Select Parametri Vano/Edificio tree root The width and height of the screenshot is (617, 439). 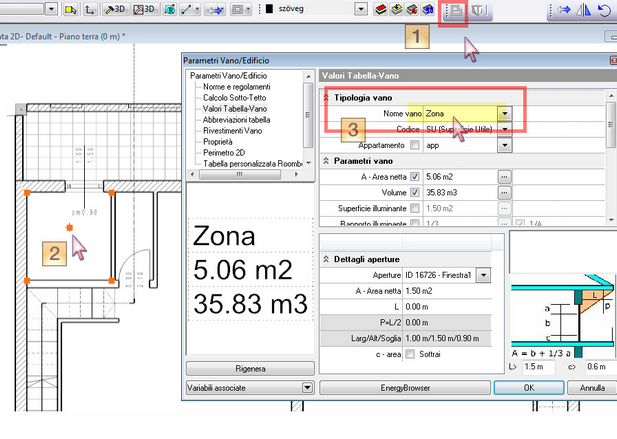tap(228, 76)
